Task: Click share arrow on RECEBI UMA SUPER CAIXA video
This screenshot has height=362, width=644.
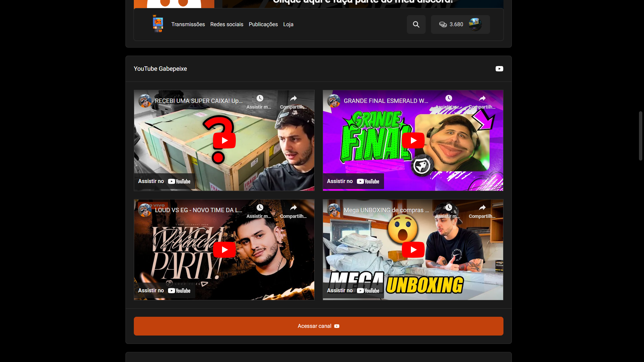Action: [x=293, y=98]
